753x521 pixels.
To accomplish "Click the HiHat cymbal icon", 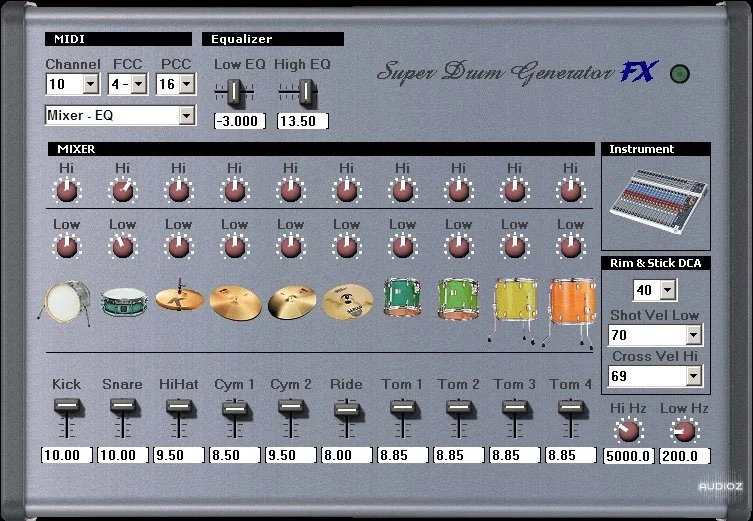I will pyautogui.click(x=180, y=296).
